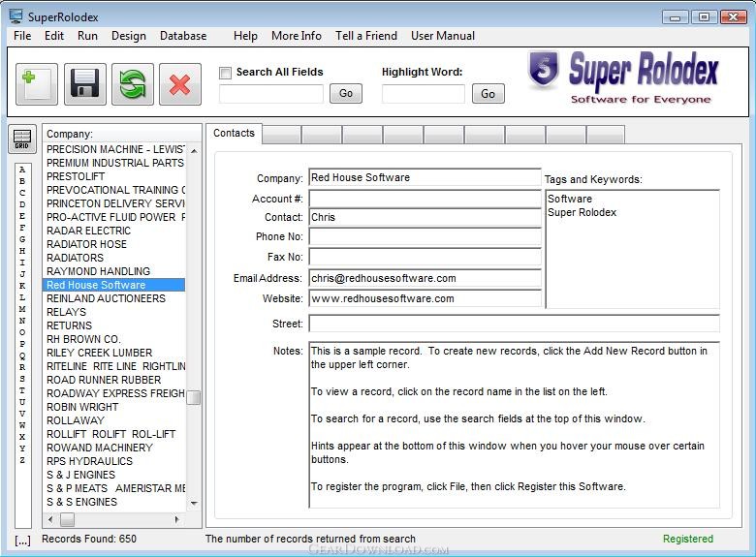Select the Contacts tab

pos(234,134)
